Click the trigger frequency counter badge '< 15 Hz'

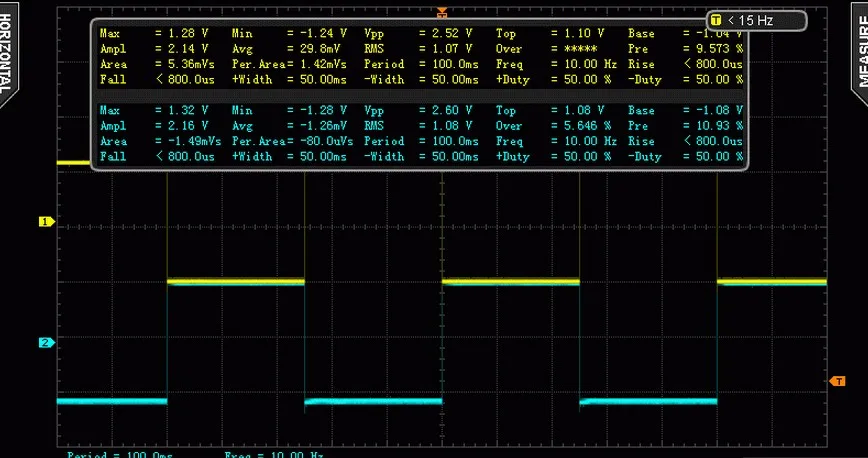point(757,20)
